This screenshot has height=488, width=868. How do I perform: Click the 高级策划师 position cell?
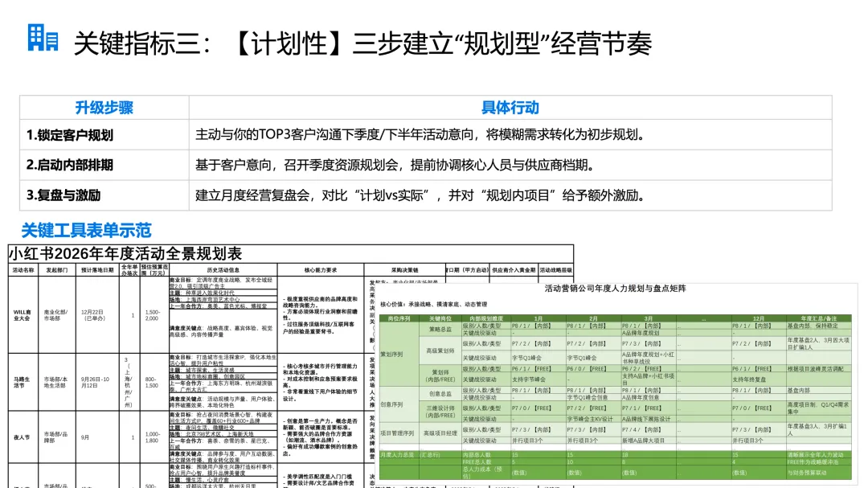pyautogui.click(x=440, y=351)
